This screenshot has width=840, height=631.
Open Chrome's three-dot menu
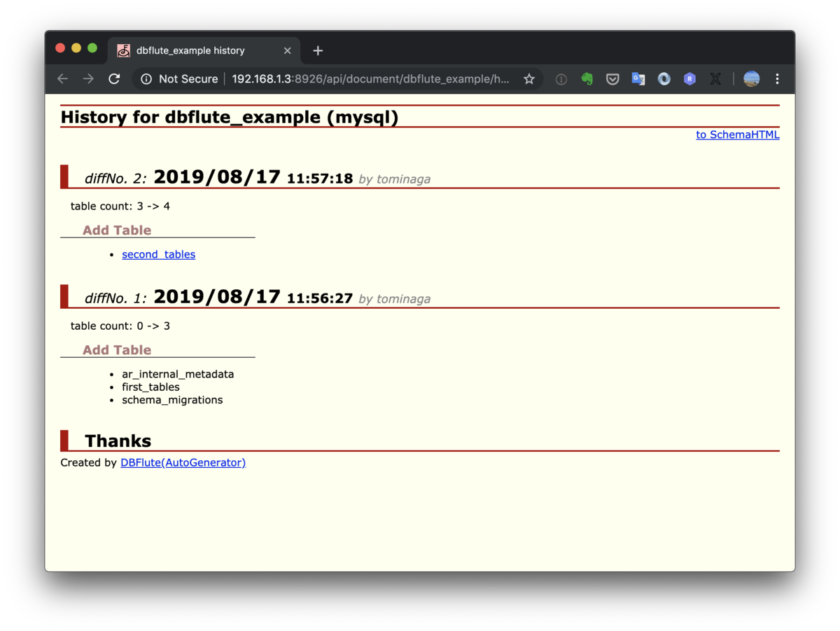coord(777,78)
